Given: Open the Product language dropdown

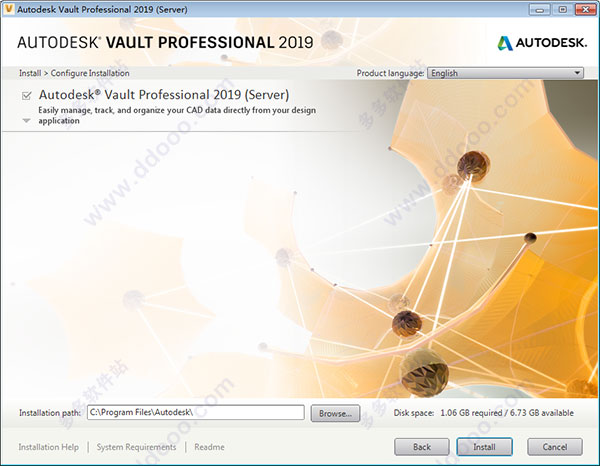Looking at the screenshot, I should 505,73.
